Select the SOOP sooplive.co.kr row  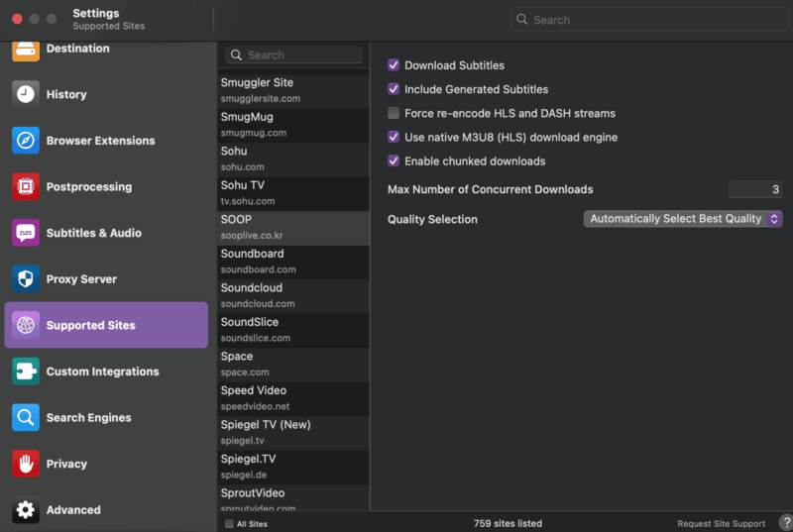pyautogui.click(x=293, y=228)
